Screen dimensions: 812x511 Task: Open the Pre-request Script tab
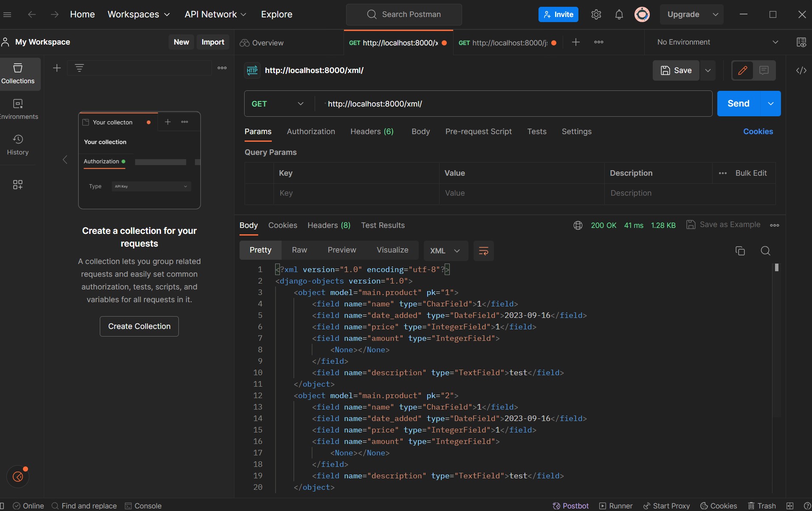[x=478, y=132]
